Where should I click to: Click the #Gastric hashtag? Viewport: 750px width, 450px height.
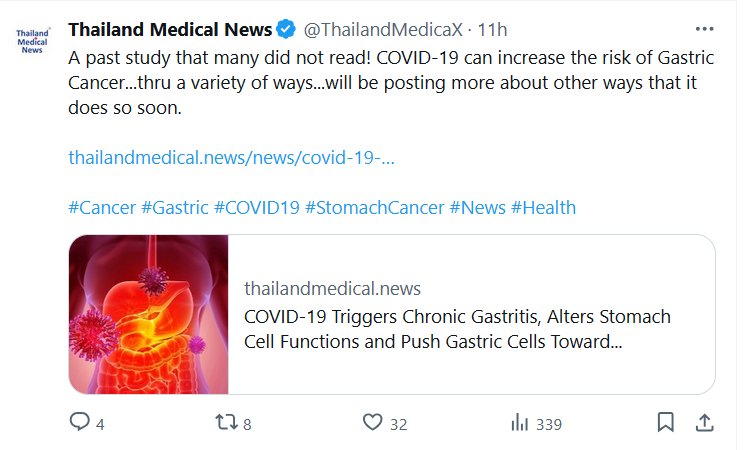[175, 208]
